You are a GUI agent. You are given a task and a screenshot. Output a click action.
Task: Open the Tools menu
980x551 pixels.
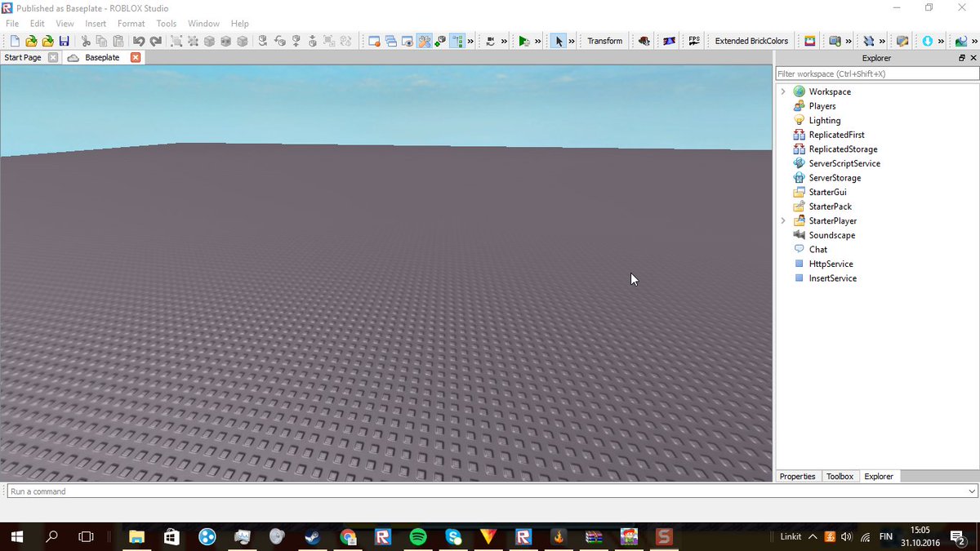pos(167,24)
